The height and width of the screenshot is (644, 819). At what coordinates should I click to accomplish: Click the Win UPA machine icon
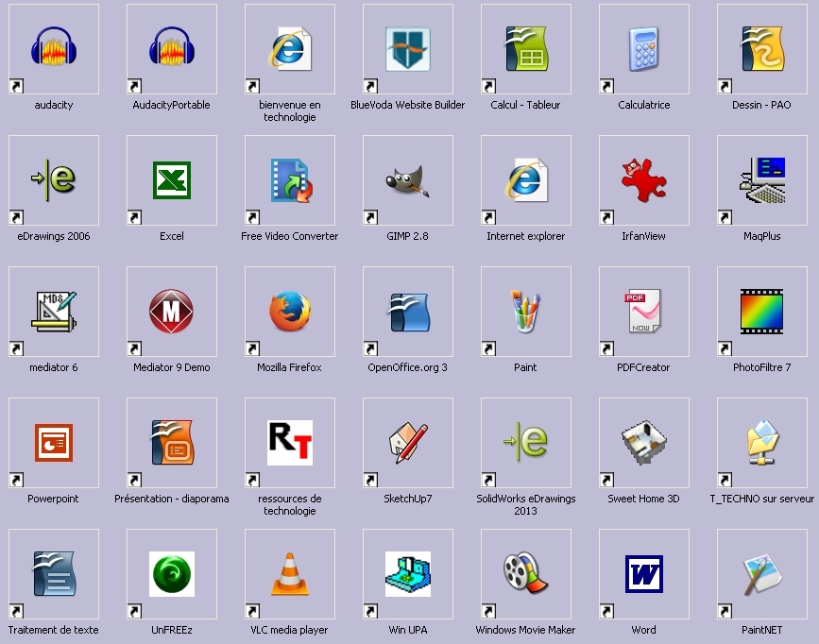(x=408, y=574)
